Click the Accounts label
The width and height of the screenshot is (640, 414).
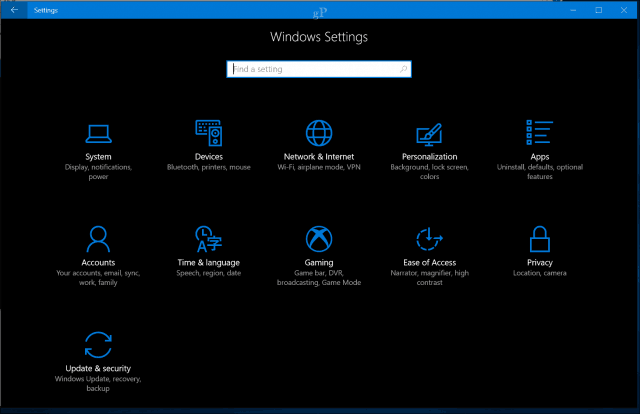click(x=98, y=263)
